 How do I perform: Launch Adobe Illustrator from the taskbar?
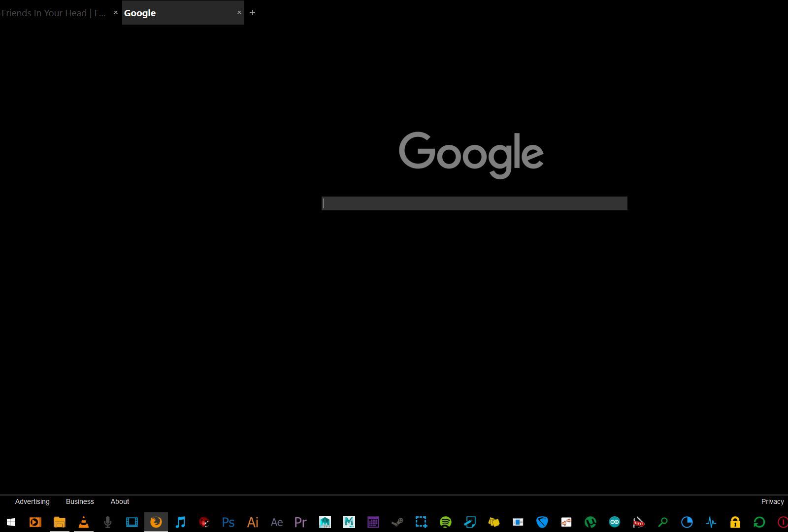[x=253, y=522]
